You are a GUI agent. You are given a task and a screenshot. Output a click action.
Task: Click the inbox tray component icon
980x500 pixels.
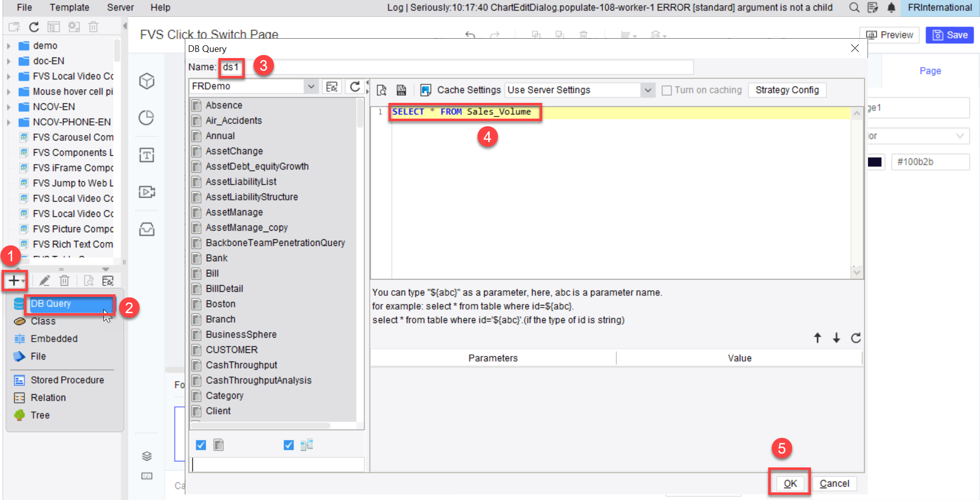click(147, 229)
